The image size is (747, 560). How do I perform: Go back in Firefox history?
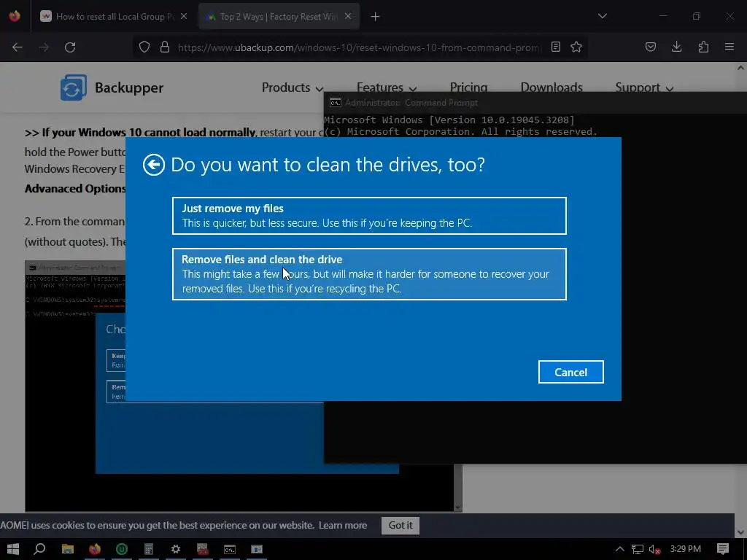pyautogui.click(x=18, y=47)
